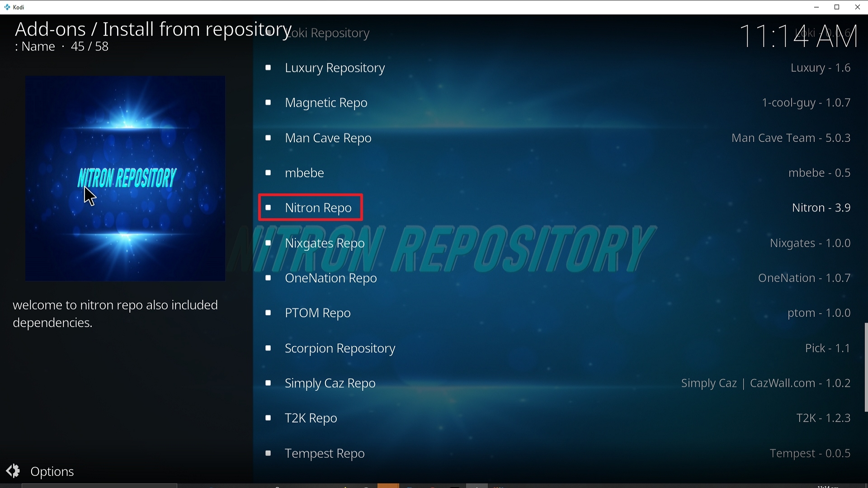Screen dimensions: 868x488
Task: Click the bullet icon beside Nitron Repo
Action: click(x=268, y=208)
